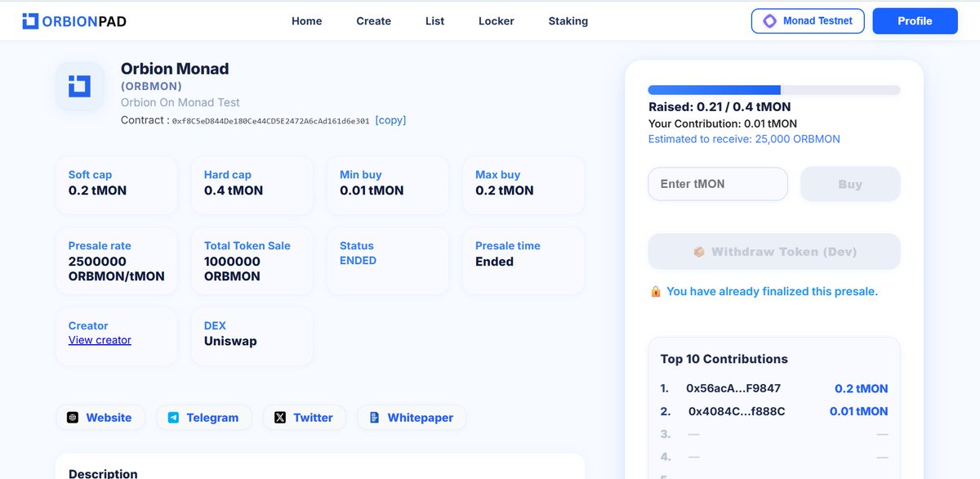
Task: Click the already finalized presale message
Action: [x=772, y=292]
